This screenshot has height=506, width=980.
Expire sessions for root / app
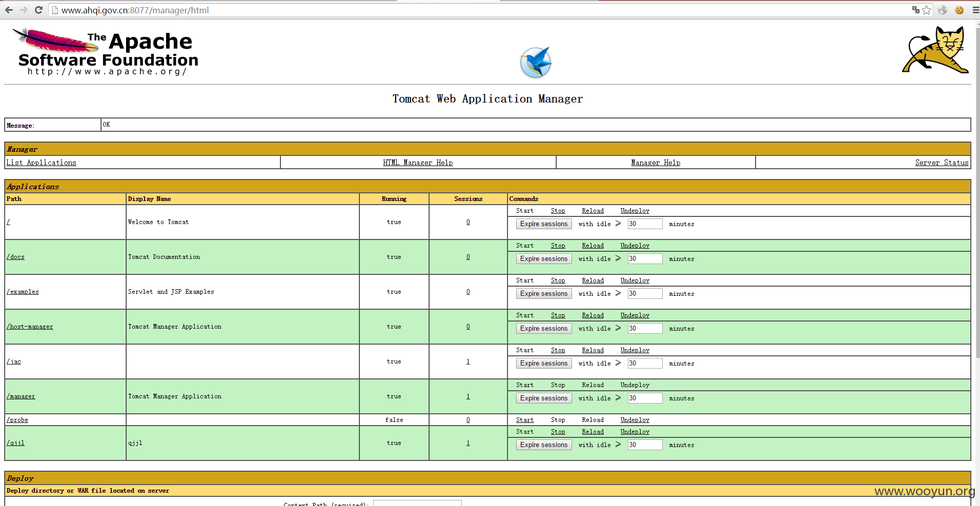point(544,224)
